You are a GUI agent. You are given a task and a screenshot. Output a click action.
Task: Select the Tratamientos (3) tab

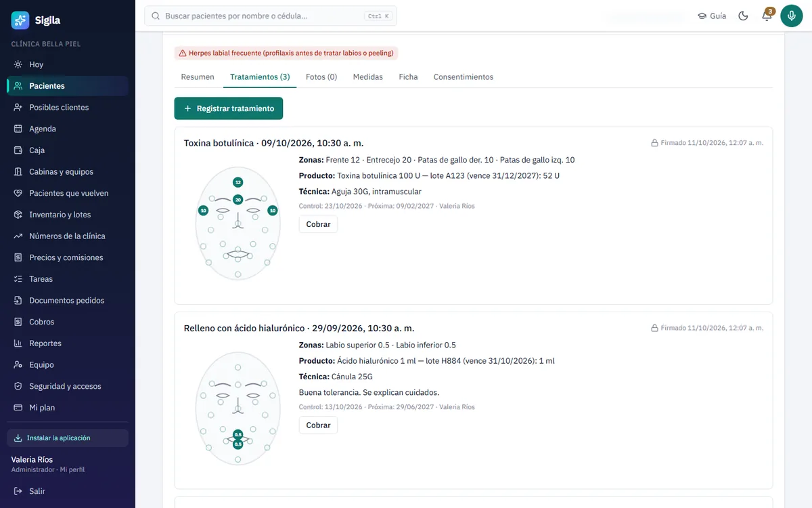pyautogui.click(x=260, y=77)
